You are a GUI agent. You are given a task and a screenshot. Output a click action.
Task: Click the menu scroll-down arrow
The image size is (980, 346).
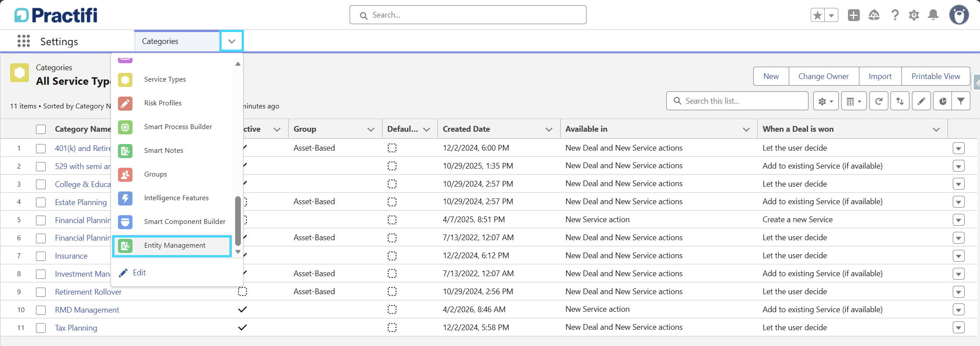point(238,252)
